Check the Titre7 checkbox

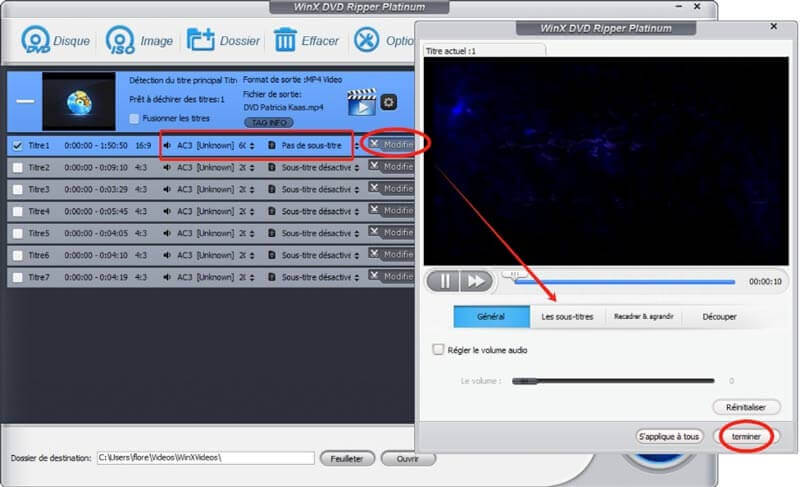pyautogui.click(x=18, y=277)
